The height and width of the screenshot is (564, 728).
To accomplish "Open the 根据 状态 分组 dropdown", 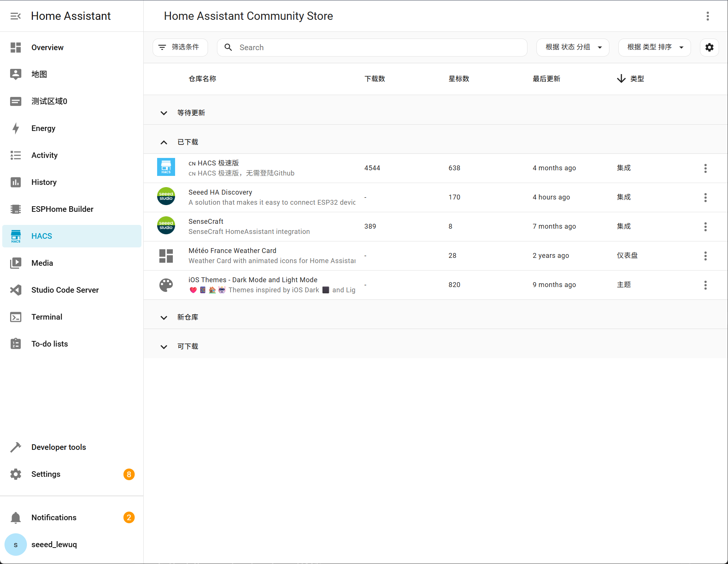I will click(573, 48).
